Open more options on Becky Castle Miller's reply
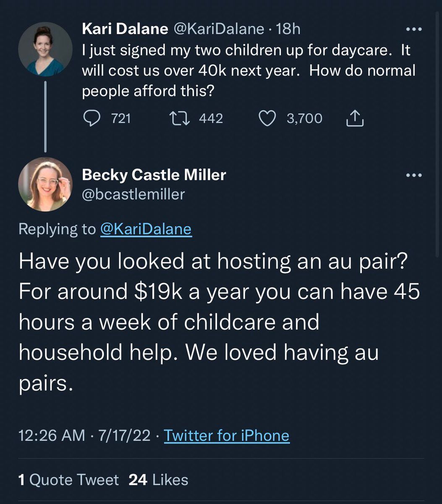Screen dimensions: 442x504 click(x=414, y=176)
